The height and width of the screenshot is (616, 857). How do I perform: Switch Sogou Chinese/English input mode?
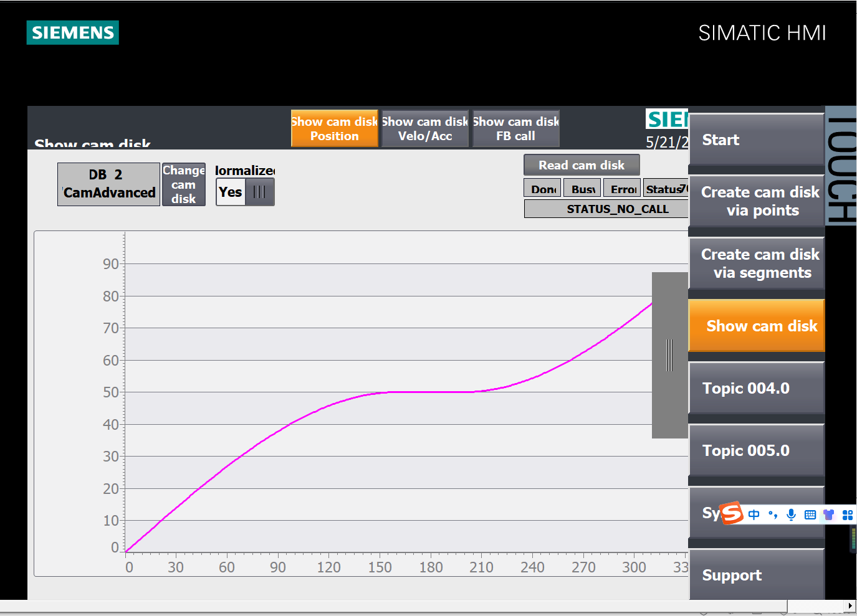pyautogui.click(x=754, y=514)
